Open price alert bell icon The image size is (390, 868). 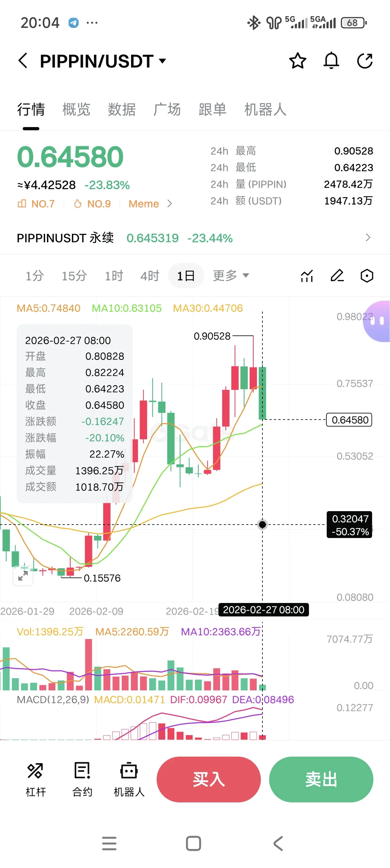(331, 61)
